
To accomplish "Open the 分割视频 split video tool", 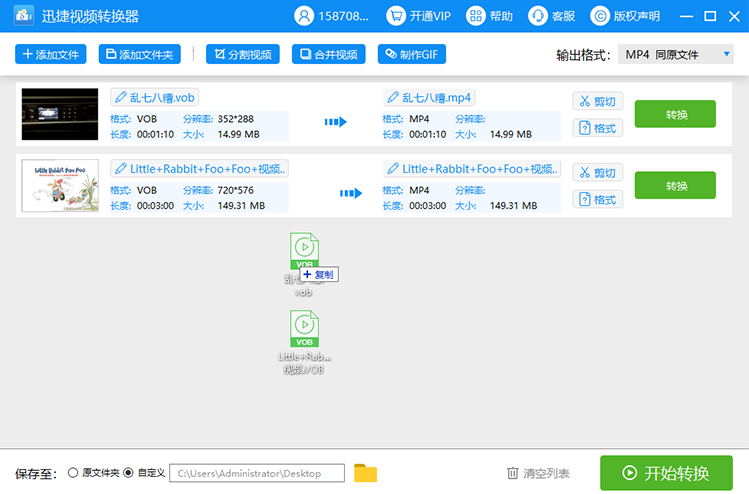I will tap(243, 54).
